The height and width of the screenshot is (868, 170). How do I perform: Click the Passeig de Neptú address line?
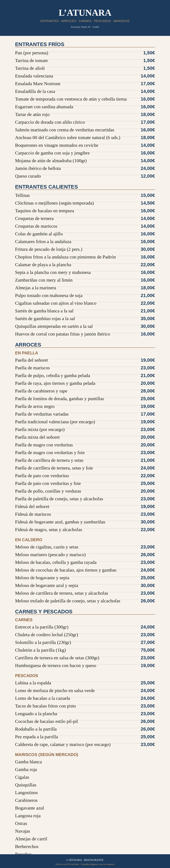(85, 27)
